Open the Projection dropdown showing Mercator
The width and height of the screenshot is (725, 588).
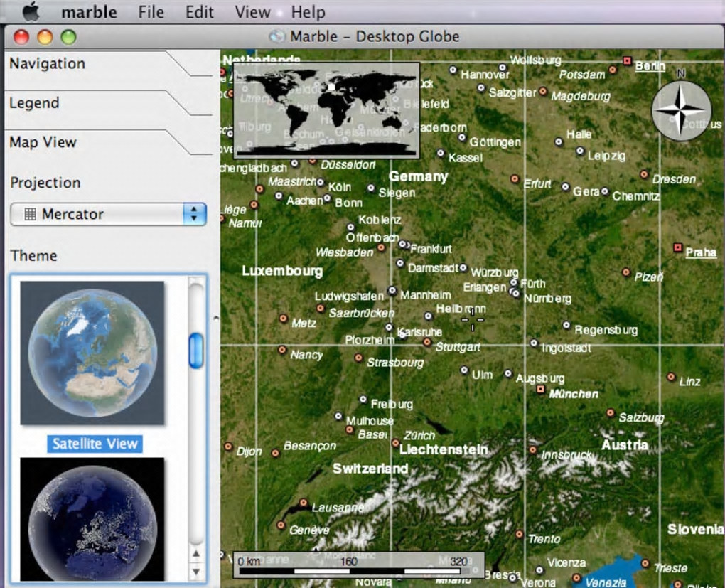pyautogui.click(x=108, y=214)
